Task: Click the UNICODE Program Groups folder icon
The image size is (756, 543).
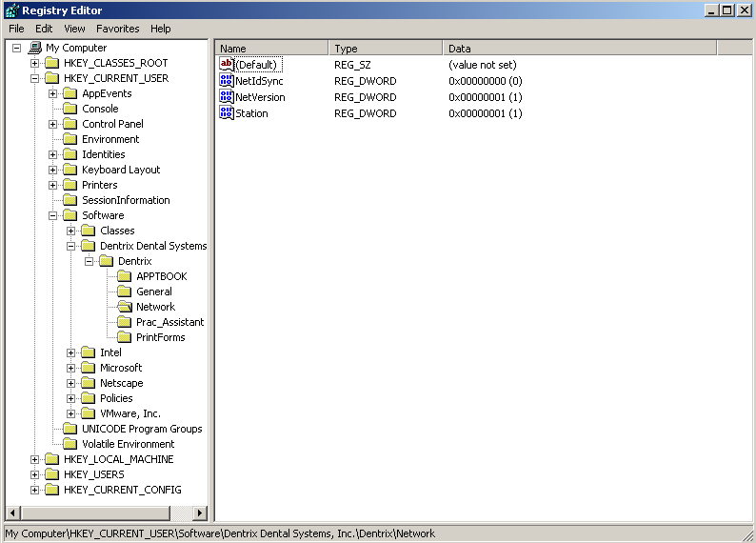Action: pos(70,429)
